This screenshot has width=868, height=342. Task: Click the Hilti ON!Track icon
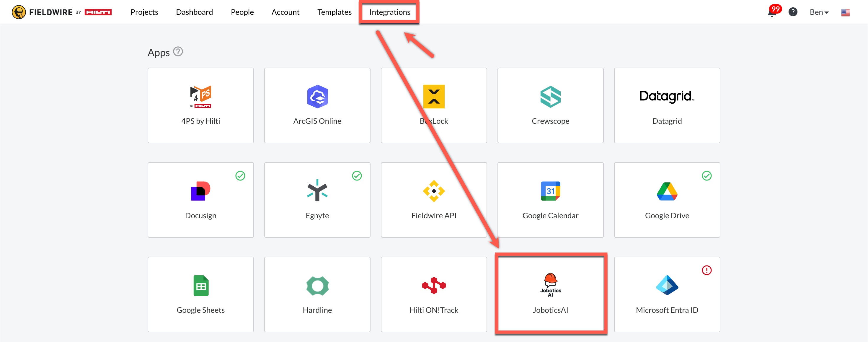[434, 285]
